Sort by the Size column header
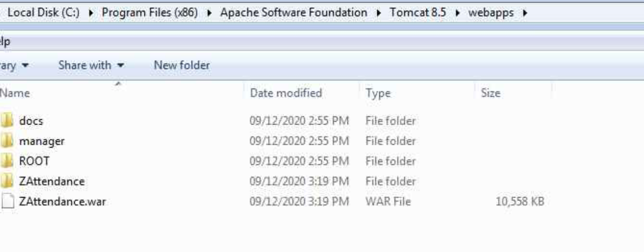This screenshot has width=644, height=252. click(490, 93)
